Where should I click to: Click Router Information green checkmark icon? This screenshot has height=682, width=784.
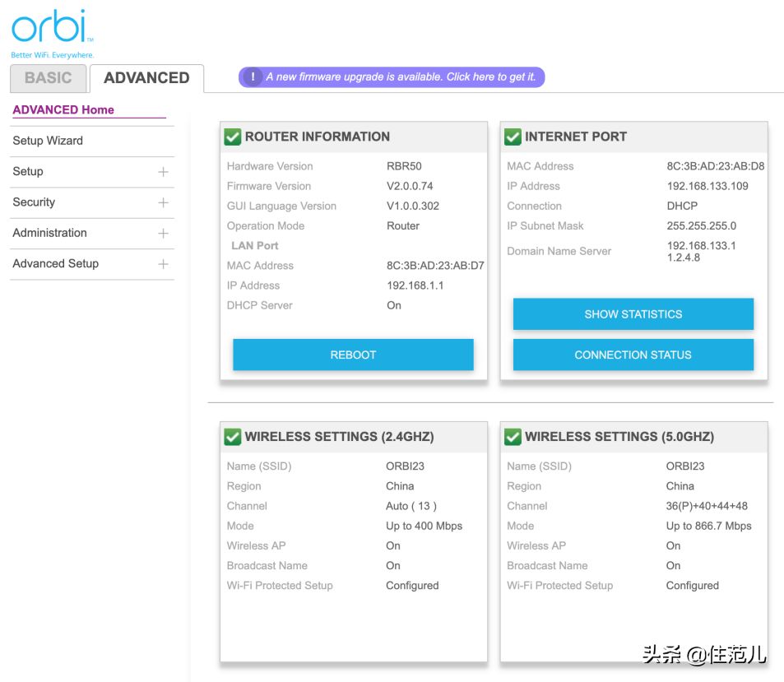tap(233, 137)
